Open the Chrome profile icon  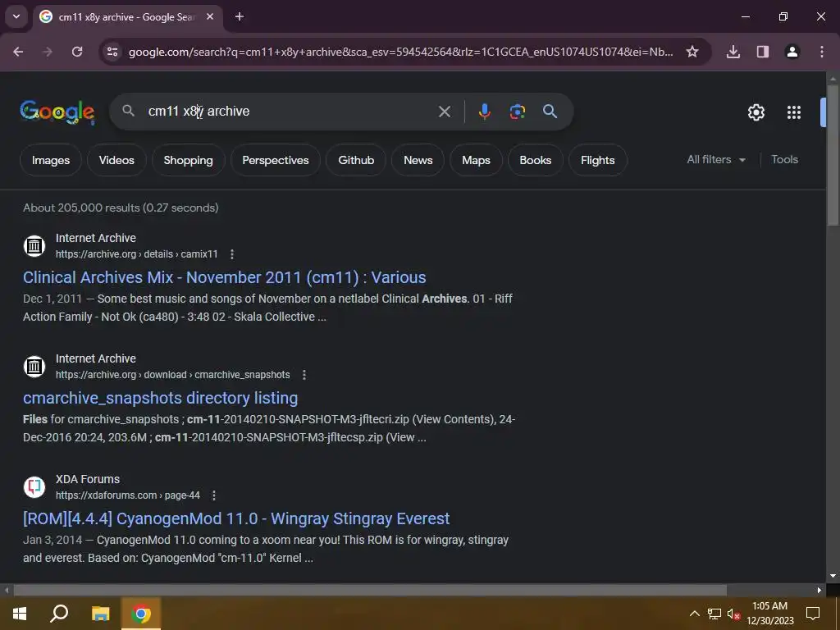(x=792, y=52)
